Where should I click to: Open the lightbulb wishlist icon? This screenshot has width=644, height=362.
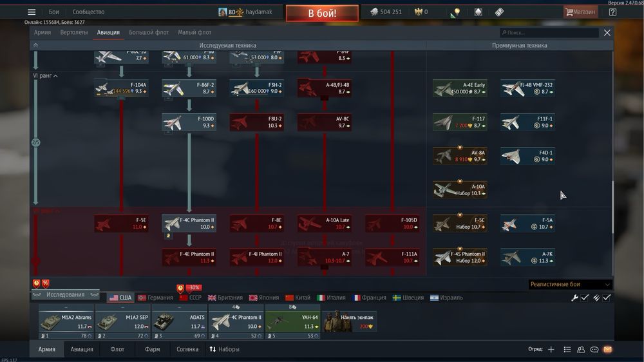pyautogui.click(x=455, y=12)
